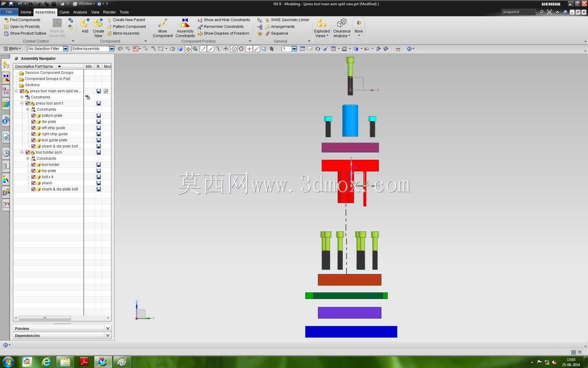Screen dimensions: 588x368
Task: Click Mirror Assembly
Action: click(123, 33)
